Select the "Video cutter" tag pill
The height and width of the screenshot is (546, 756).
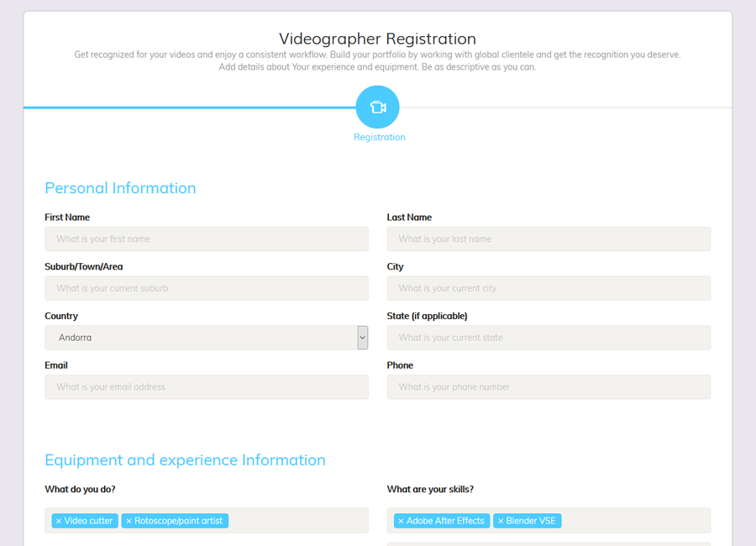pyautogui.click(x=84, y=520)
